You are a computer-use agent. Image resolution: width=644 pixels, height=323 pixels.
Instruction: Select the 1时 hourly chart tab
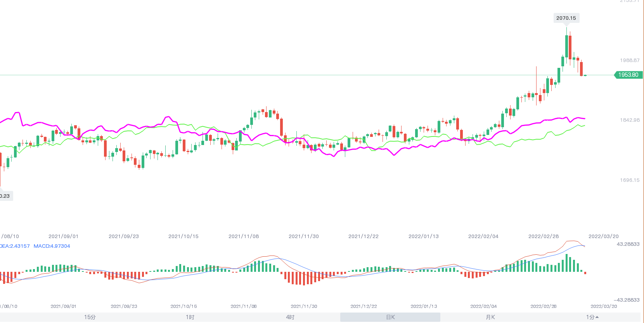click(x=190, y=317)
